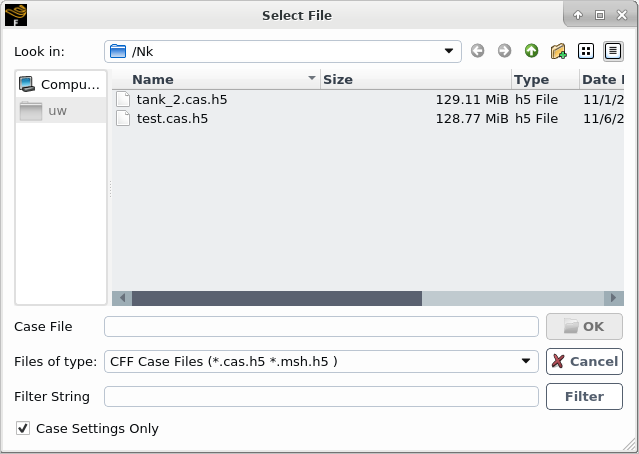
Task: Click the Back navigation arrow icon
Action: point(478,51)
